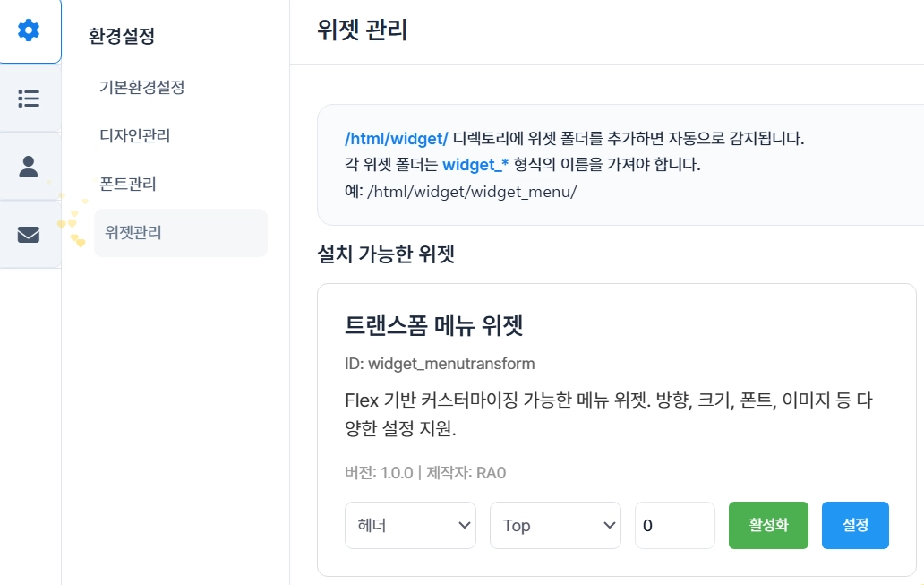Open the list management sidebar icon
924x585 pixels.
tap(30, 99)
